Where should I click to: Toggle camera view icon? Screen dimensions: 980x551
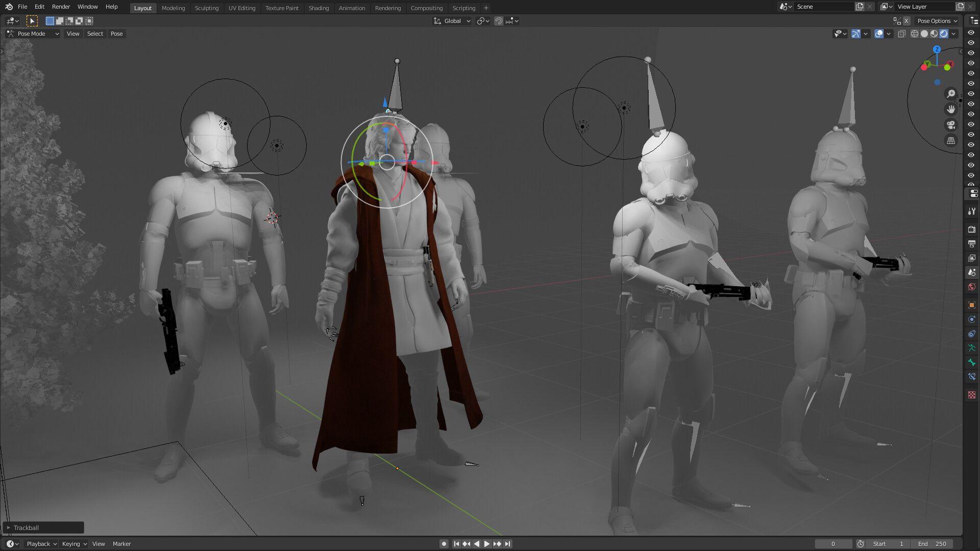[951, 125]
